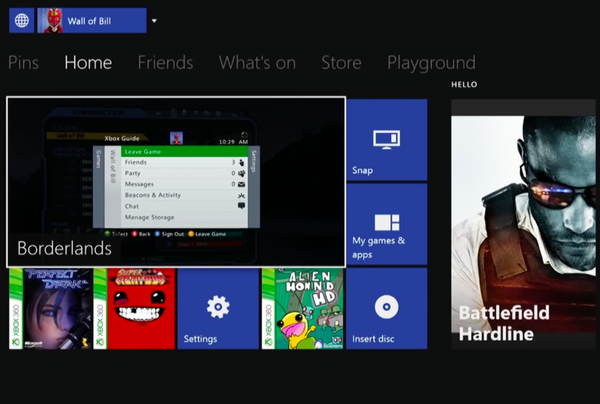Click the Settings label on blue tile

(x=200, y=339)
